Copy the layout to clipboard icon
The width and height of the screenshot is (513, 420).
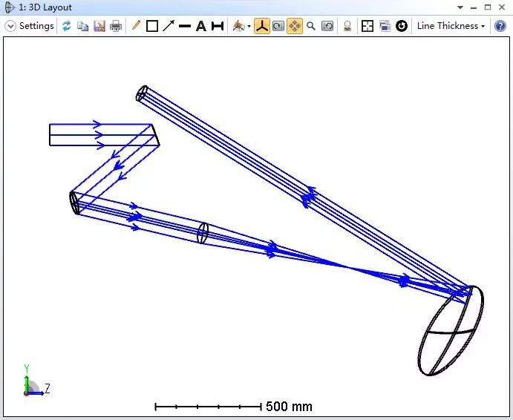tap(82, 26)
